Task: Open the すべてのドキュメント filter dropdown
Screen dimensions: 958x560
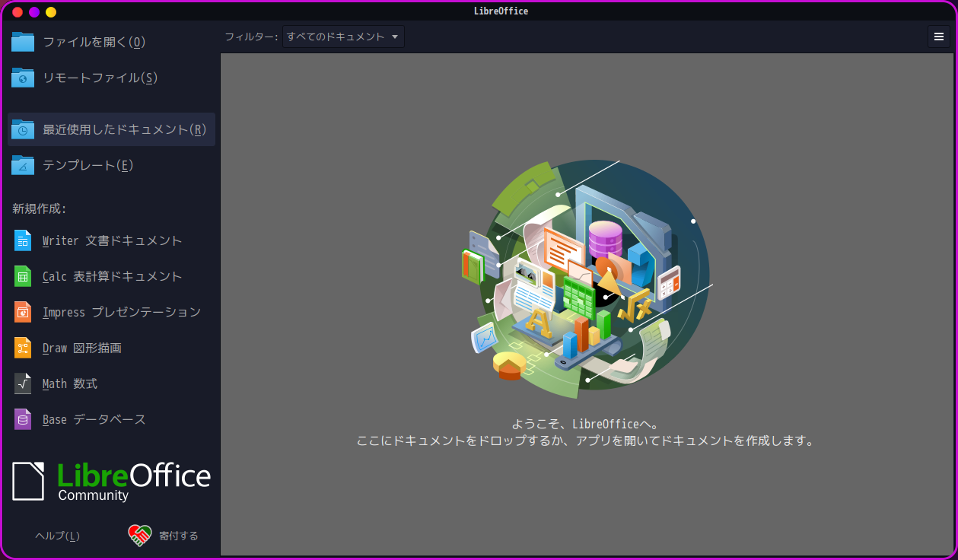Action: pyautogui.click(x=343, y=37)
